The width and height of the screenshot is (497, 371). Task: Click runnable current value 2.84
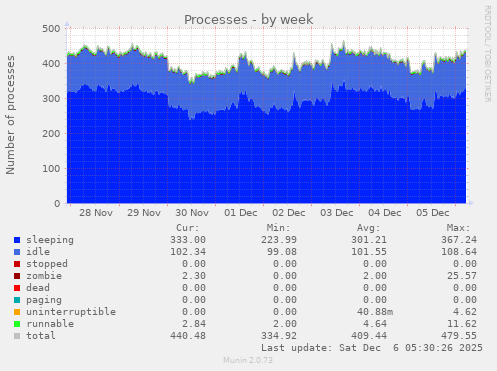194,324
